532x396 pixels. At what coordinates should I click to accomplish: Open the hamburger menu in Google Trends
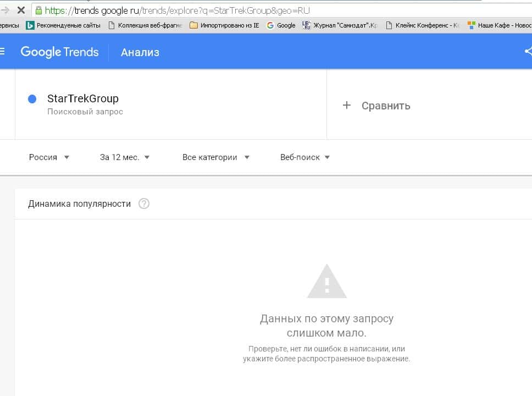click(3, 52)
